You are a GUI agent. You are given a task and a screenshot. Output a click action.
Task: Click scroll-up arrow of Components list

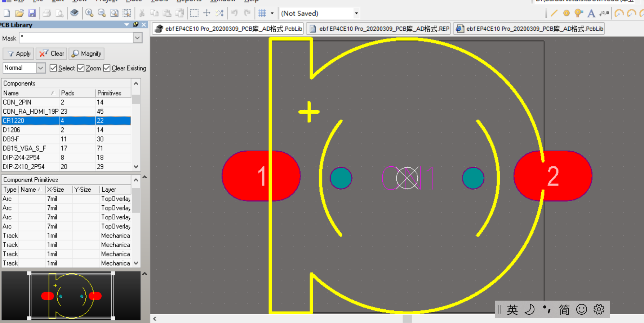pos(136,83)
